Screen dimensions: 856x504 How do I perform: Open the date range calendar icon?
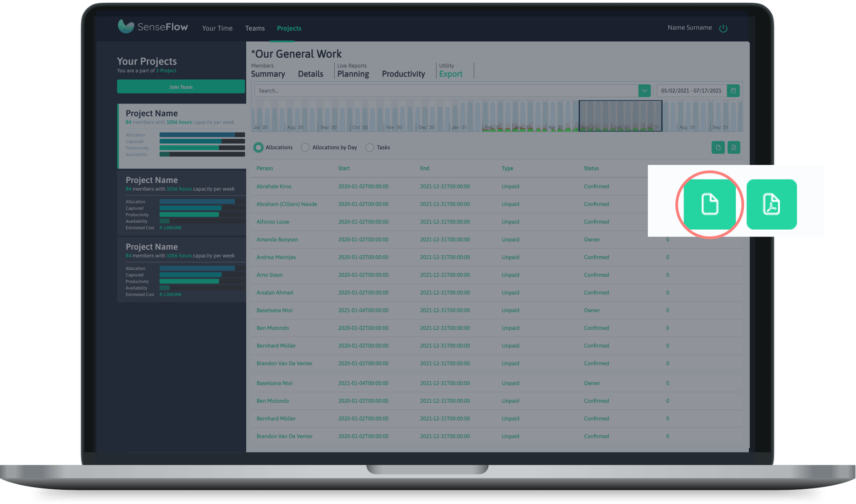click(733, 91)
